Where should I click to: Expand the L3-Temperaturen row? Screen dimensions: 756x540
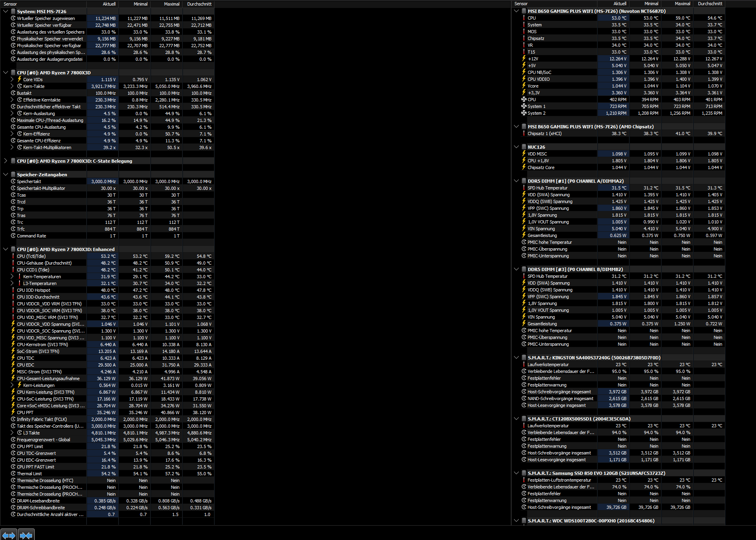(x=12, y=283)
